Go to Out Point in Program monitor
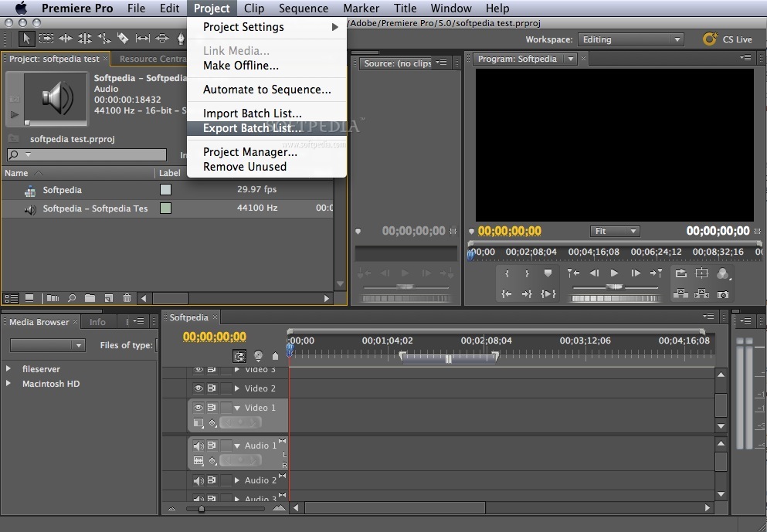This screenshot has height=532, width=767. tap(527, 293)
